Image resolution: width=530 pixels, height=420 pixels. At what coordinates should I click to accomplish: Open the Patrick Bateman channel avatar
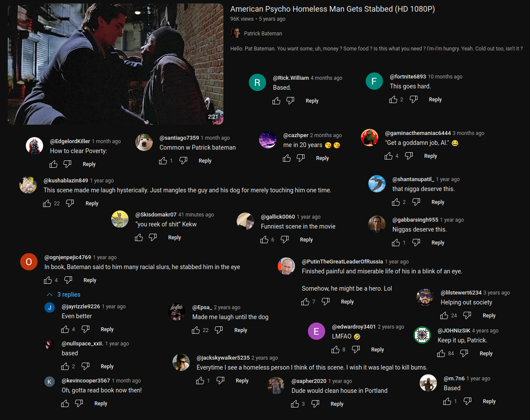click(x=235, y=33)
